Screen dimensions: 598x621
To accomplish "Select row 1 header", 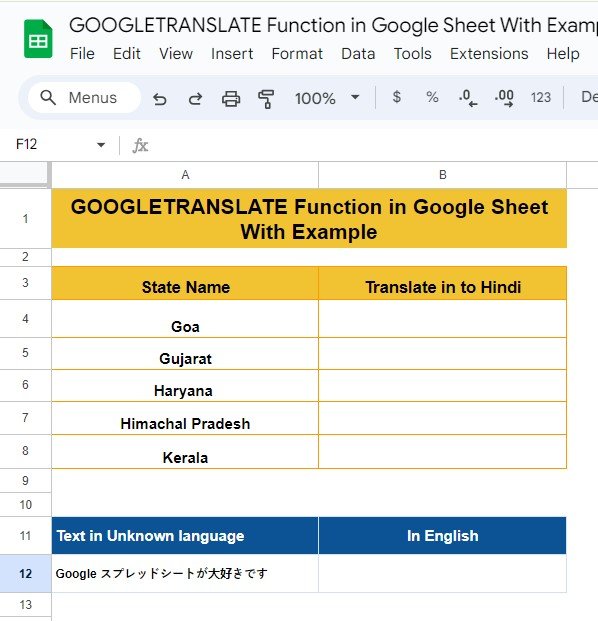I will pyautogui.click(x=25, y=218).
